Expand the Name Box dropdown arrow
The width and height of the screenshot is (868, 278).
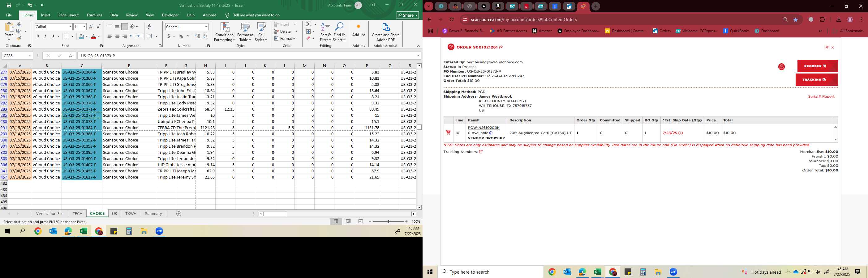point(30,56)
